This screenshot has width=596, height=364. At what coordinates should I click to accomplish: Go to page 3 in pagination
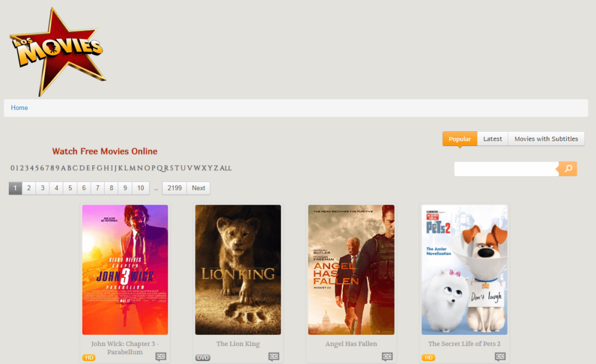click(42, 188)
